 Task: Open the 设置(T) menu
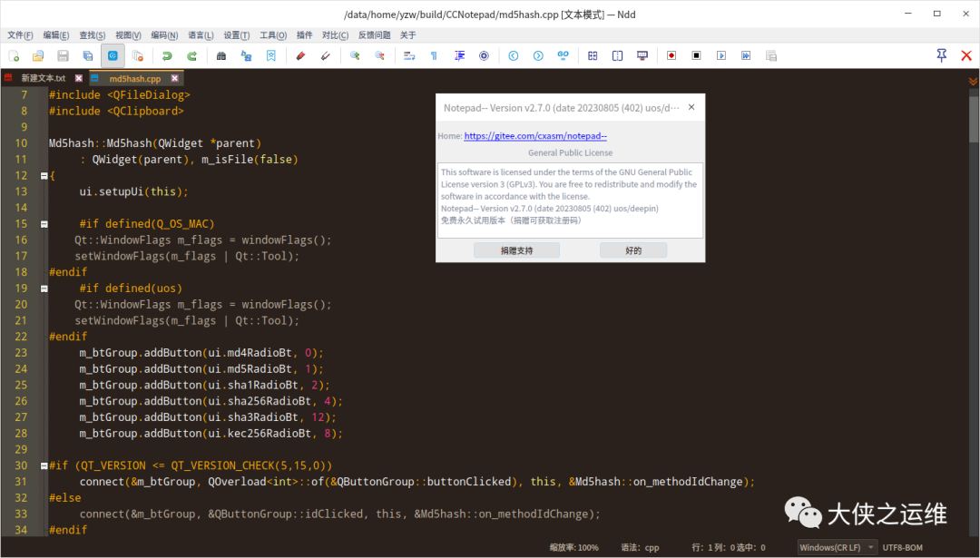tap(237, 35)
